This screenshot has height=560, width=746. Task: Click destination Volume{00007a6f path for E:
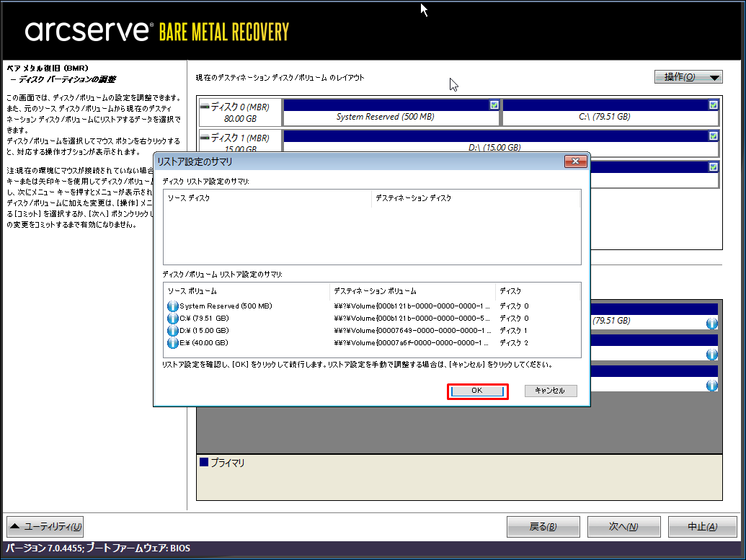[x=412, y=343]
